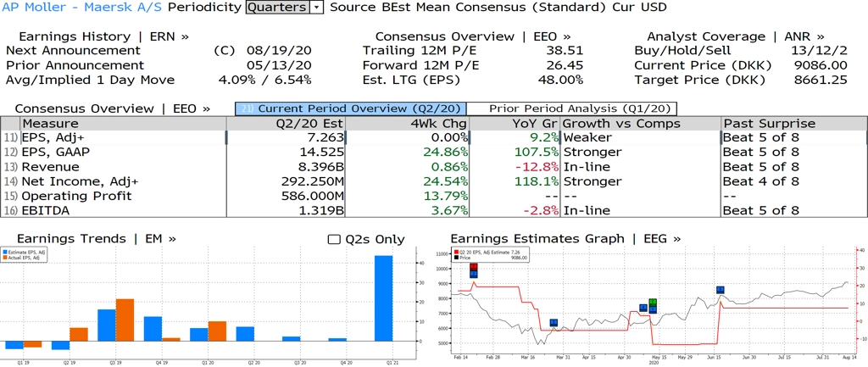Click the green event marker on estimates graph

653,303
